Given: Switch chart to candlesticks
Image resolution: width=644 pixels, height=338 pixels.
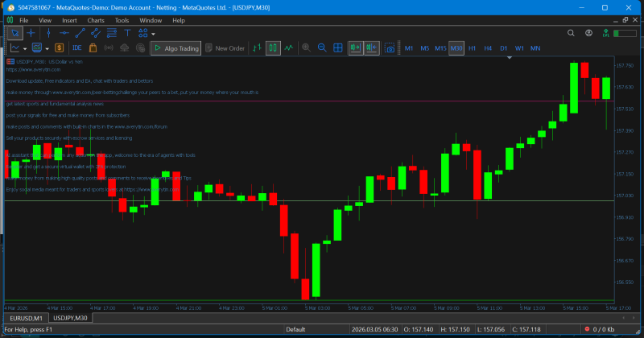Looking at the screenshot, I should 273,48.
